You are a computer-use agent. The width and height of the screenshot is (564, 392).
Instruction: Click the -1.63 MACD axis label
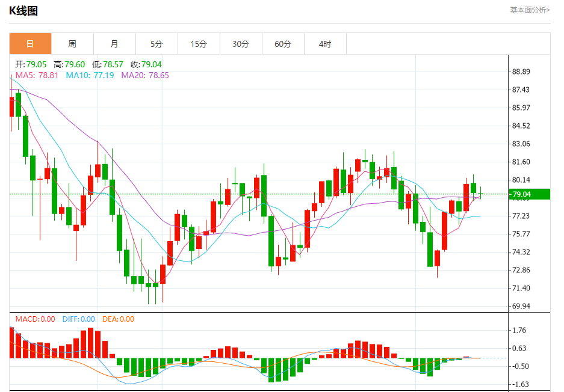pyautogui.click(x=519, y=384)
